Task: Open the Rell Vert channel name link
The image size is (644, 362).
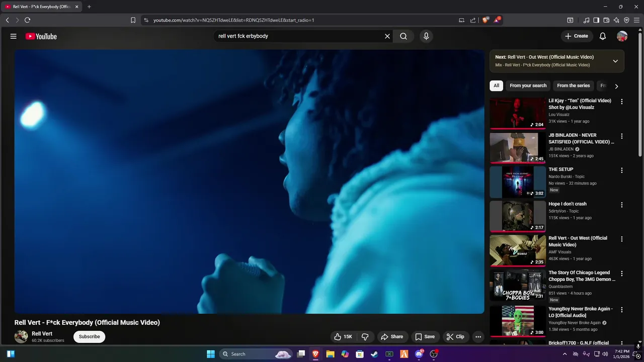Action: [x=42, y=334]
